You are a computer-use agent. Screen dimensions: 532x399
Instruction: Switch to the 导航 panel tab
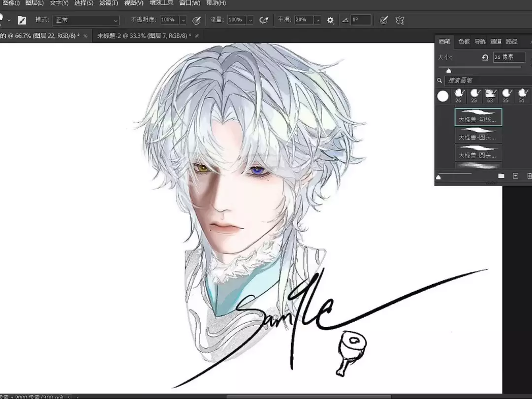480,41
